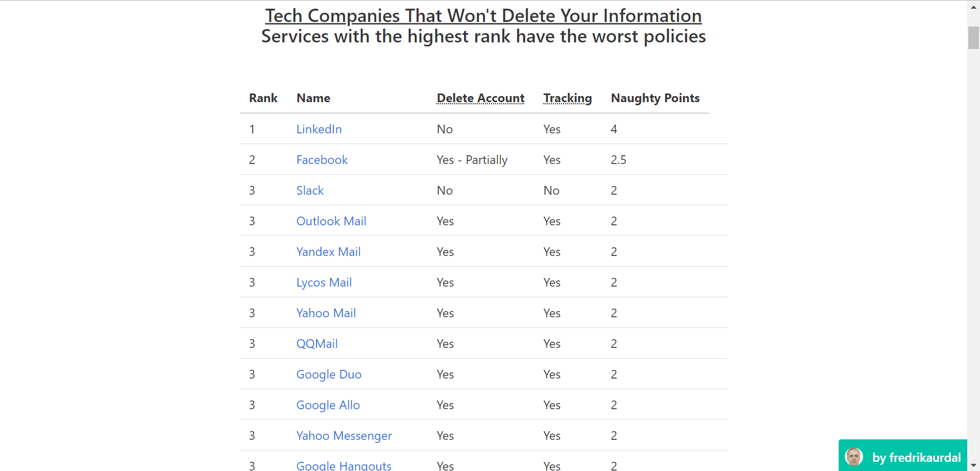
Task: Select the Yandex Mail link
Action: tap(329, 252)
